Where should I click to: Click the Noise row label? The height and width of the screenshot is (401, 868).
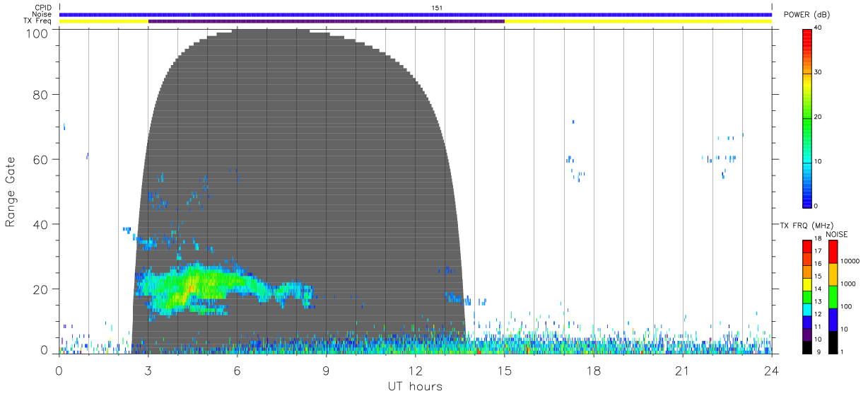pyautogui.click(x=42, y=14)
